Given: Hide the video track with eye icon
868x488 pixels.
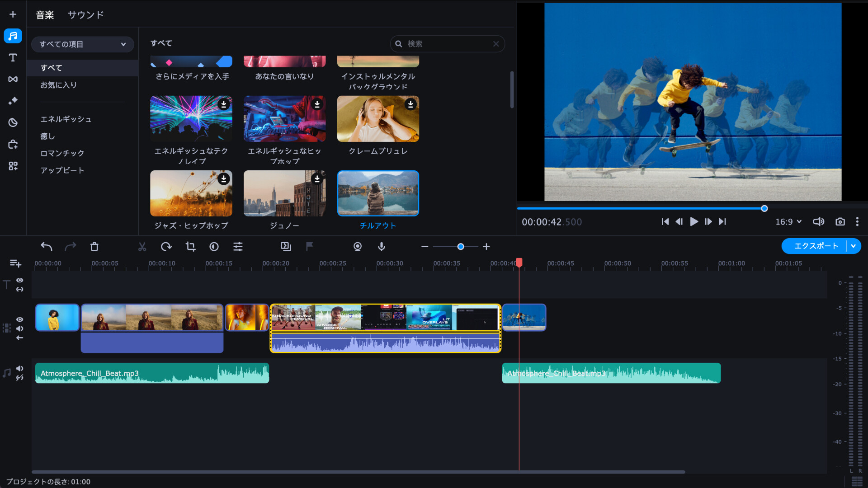Looking at the screenshot, I should pos(20,319).
